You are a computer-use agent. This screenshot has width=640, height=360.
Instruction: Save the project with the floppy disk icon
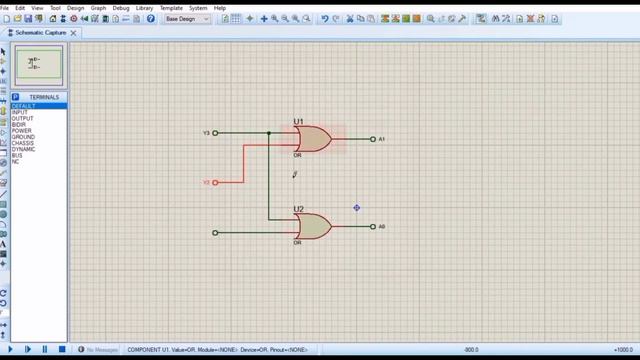28,19
